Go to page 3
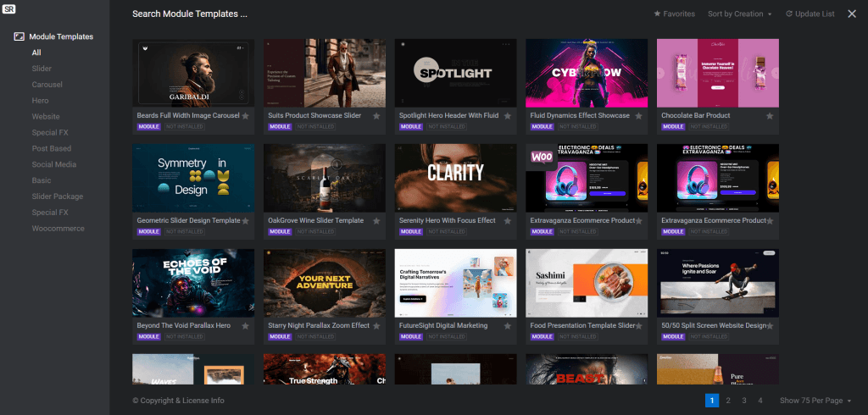The image size is (868, 415). pos(744,401)
